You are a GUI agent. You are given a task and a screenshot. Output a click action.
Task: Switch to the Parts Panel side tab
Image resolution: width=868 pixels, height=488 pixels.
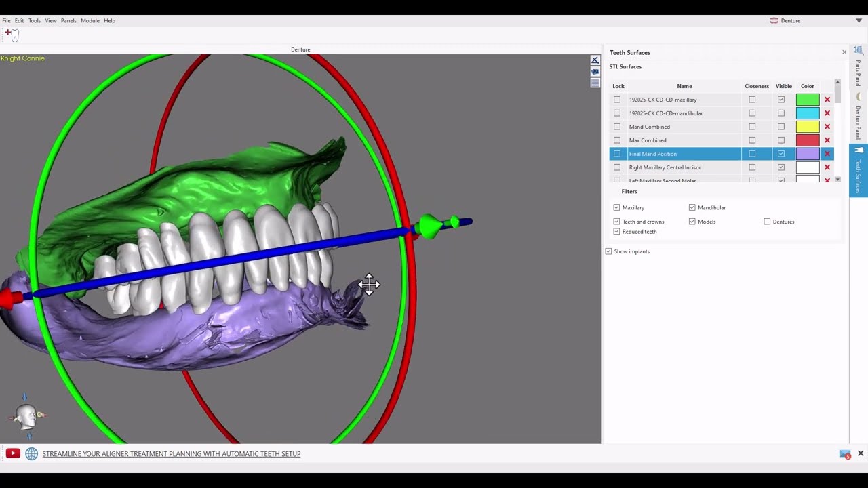coord(858,66)
